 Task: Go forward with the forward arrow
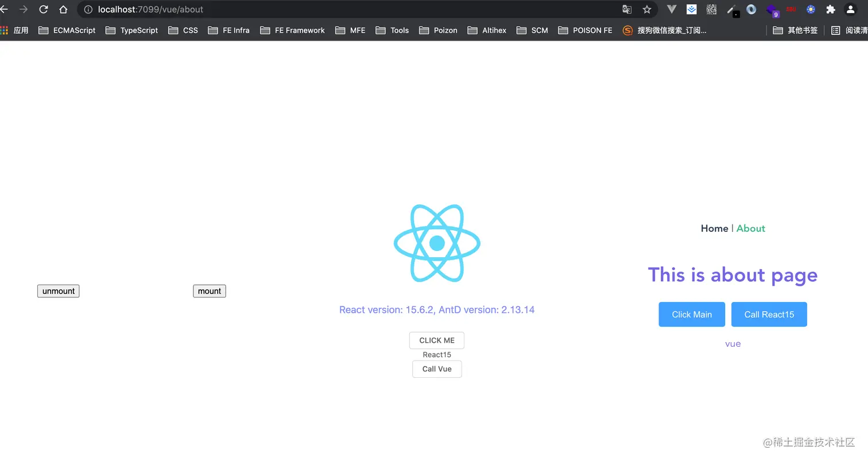coord(24,9)
